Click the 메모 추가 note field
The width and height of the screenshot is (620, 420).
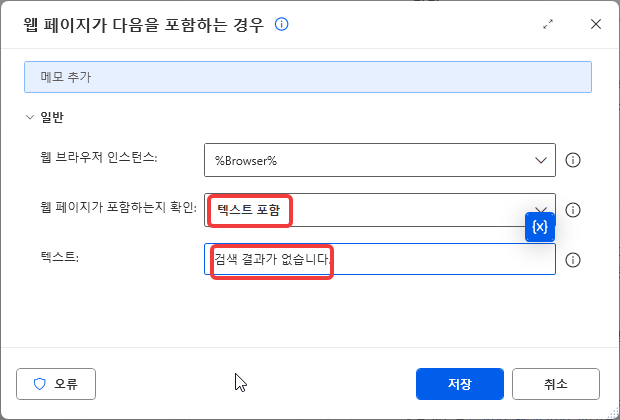[x=308, y=77]
